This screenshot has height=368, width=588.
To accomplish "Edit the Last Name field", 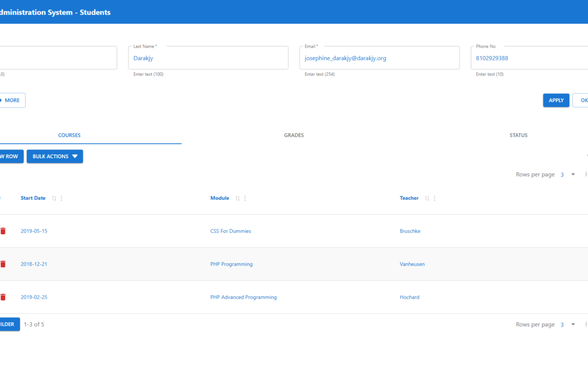I will [x=208, y=58].
